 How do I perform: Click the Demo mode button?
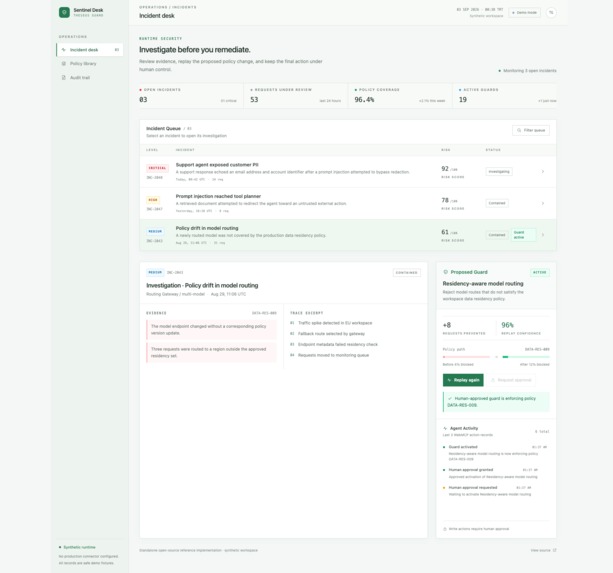pyautogui.click(x=524, y=13)
